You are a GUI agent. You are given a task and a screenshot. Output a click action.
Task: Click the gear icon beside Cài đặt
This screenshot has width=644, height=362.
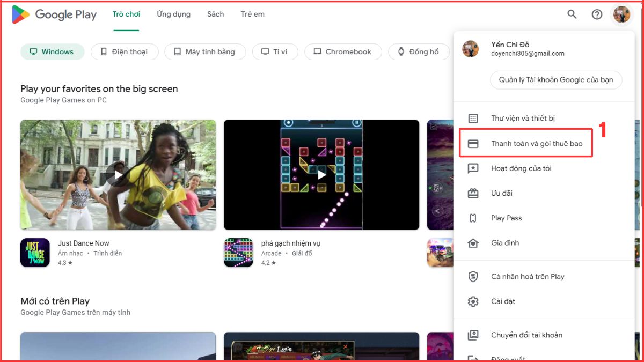pos(473,301)
